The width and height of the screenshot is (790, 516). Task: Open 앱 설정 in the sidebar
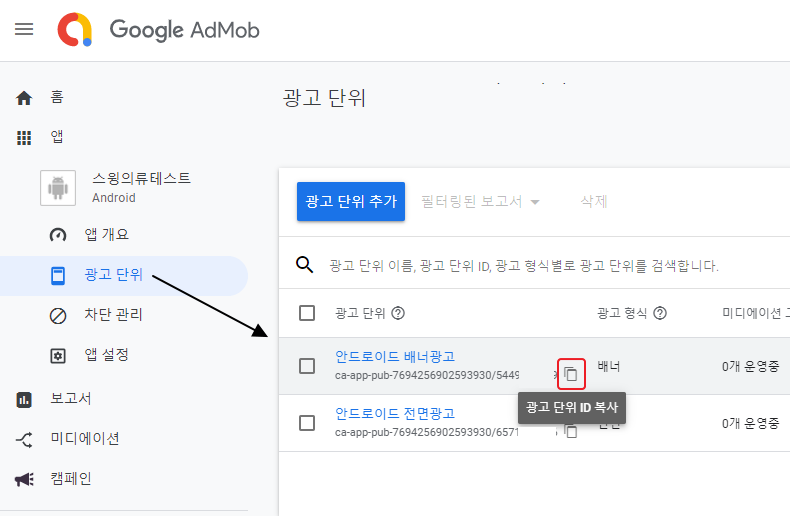(106, 355)
